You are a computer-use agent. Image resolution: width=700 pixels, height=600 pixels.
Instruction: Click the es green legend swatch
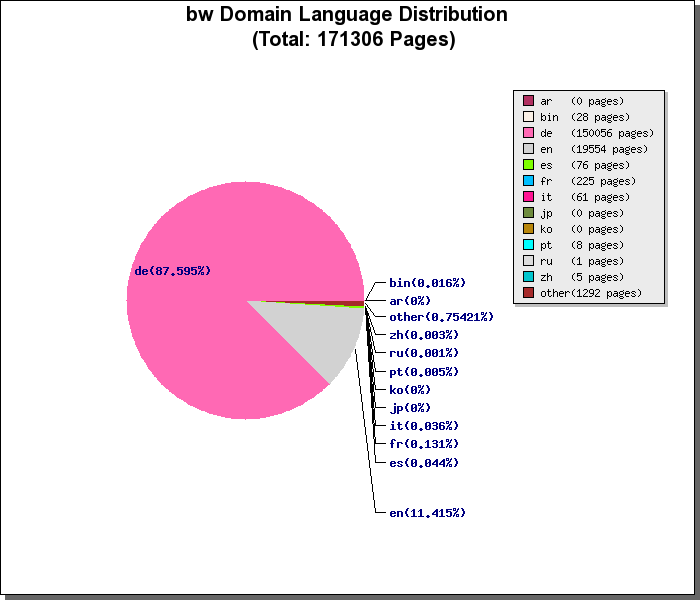pos(528,165)
